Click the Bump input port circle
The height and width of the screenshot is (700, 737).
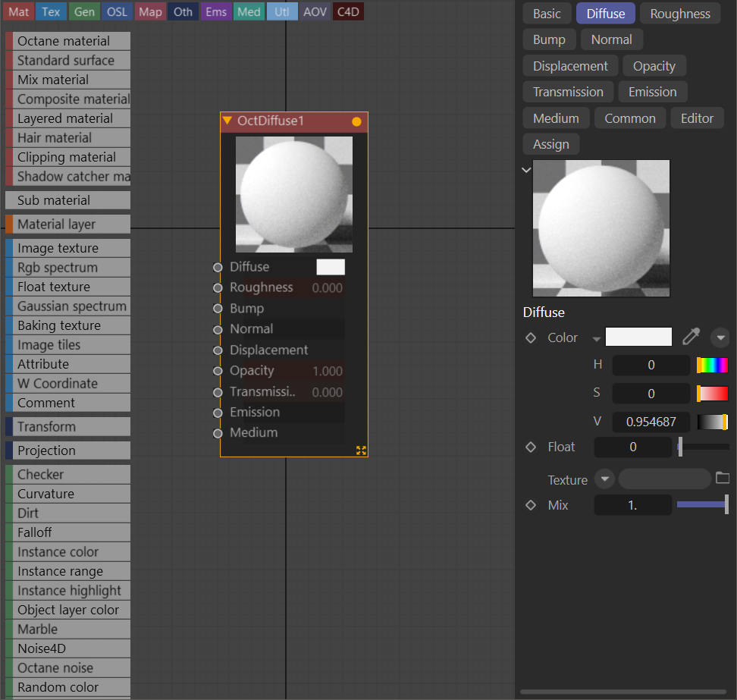coord(218,309)
